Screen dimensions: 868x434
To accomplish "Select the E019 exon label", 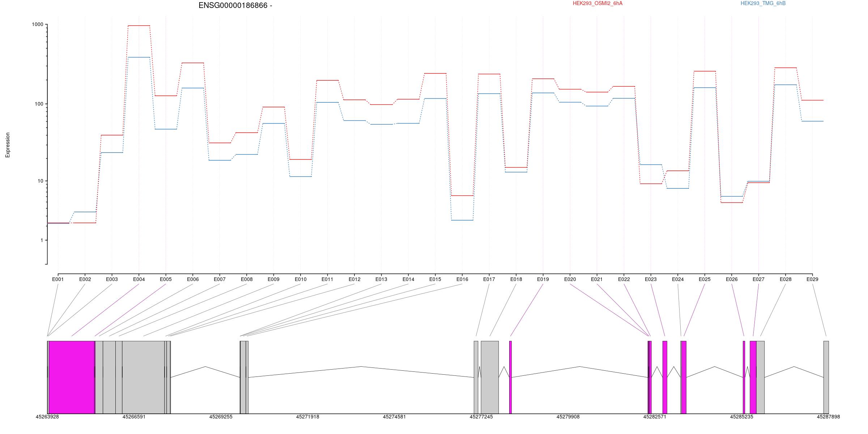I will (543, 279).
